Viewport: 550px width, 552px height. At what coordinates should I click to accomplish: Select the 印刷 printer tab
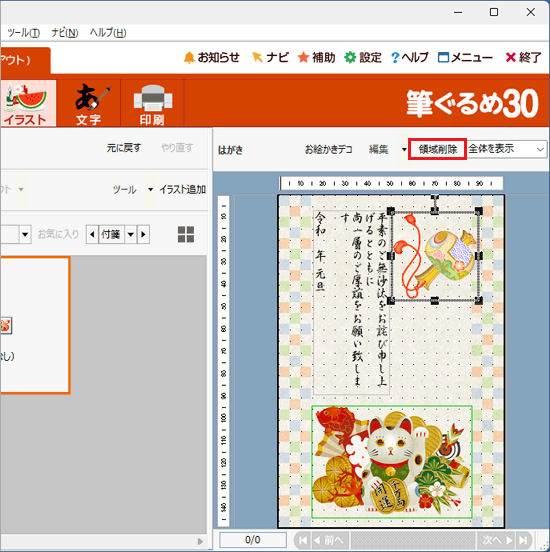pos(152,103)
